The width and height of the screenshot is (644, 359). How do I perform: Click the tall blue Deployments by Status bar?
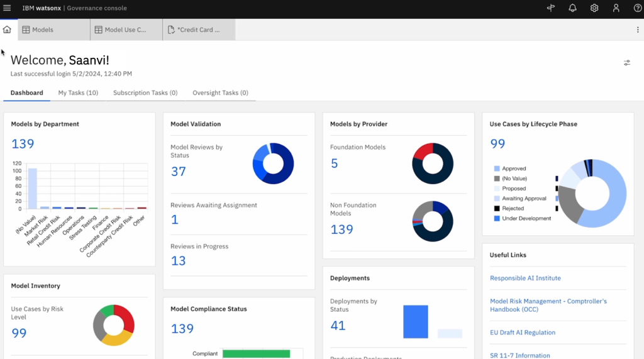click(x=415, y=322)
